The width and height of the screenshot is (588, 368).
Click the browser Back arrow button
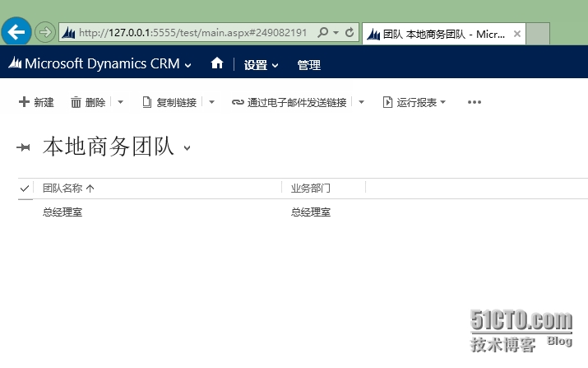coord(16,31)
